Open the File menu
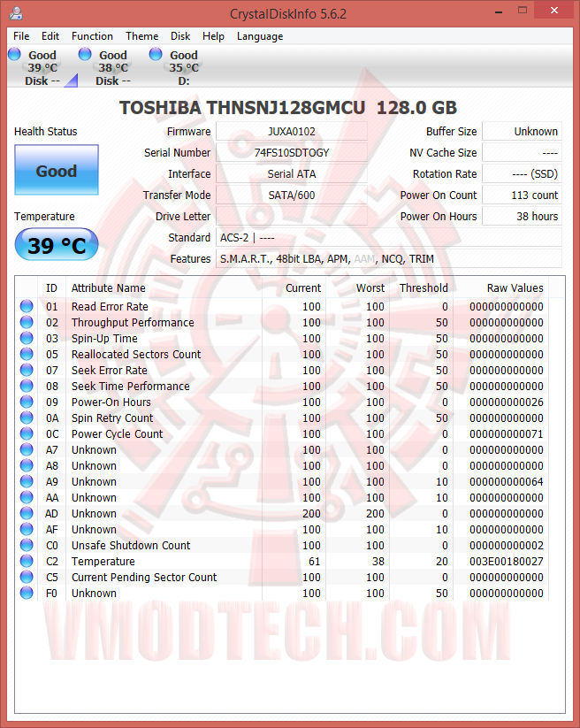This screenshot has height=728, width=580. pyautogui.click(x=21, y=36)
